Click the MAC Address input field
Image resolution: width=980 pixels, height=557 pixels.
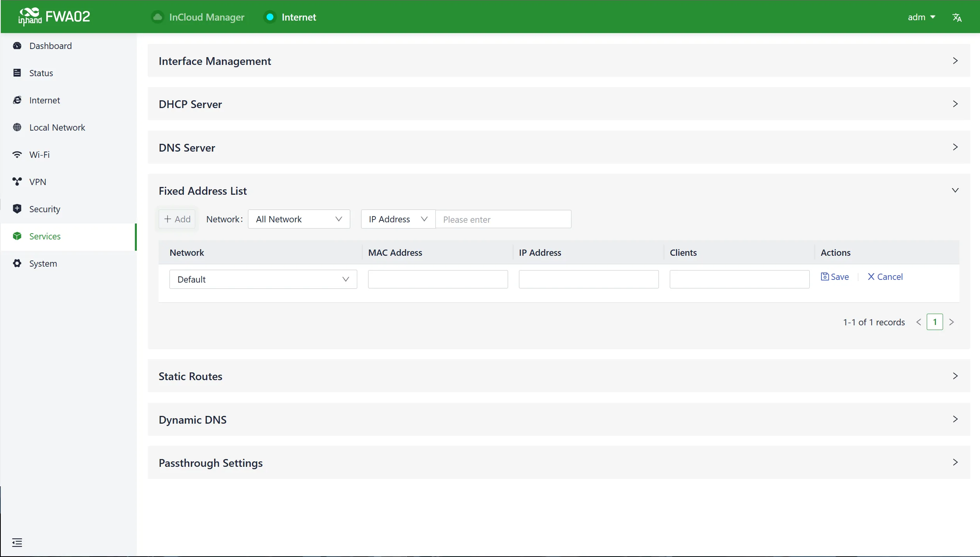[438, 279]
